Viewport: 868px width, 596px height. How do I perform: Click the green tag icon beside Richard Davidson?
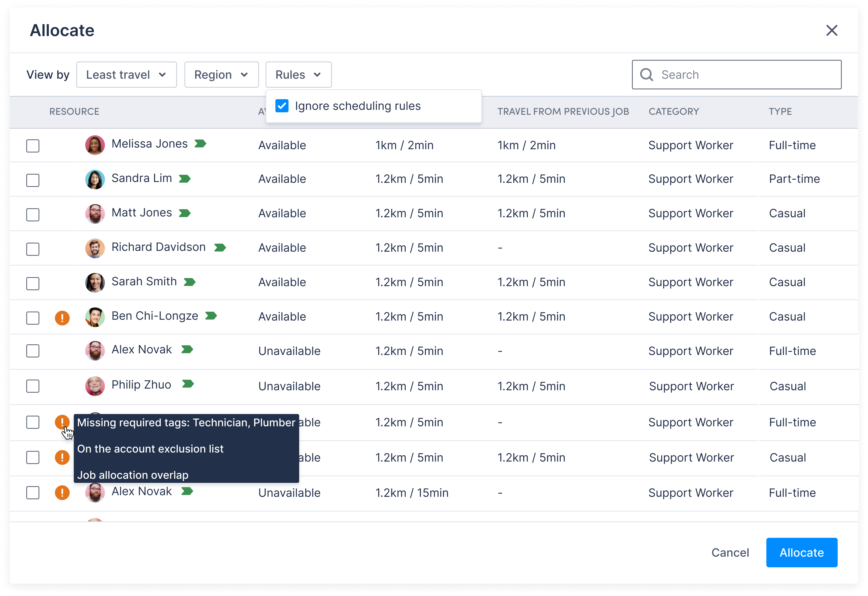pyautogui.click(x=220, y=247)
